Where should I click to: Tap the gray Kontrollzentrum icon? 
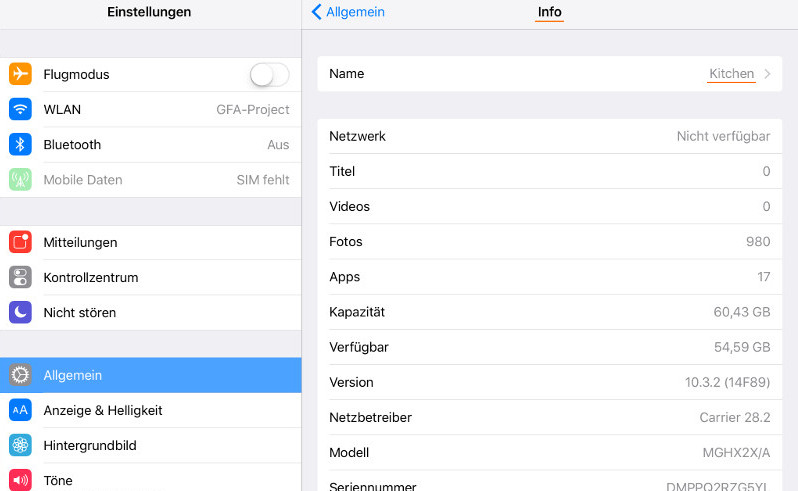20,277
